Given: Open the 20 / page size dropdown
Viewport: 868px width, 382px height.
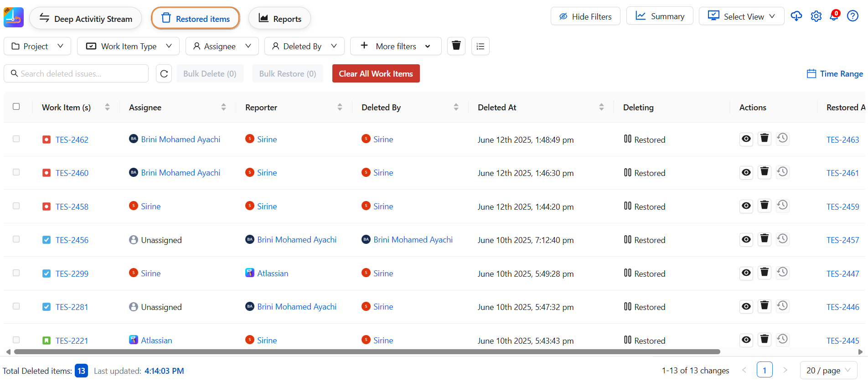Looking at the screenshot, I should 828,370.
